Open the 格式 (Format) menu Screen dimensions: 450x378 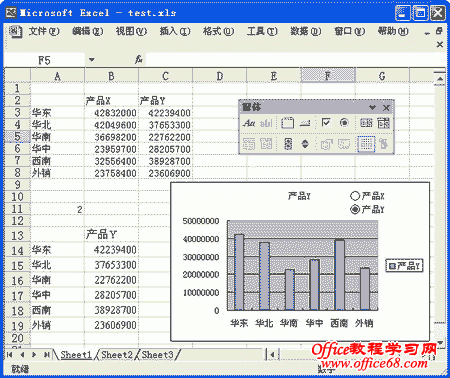tap(218, 31)
